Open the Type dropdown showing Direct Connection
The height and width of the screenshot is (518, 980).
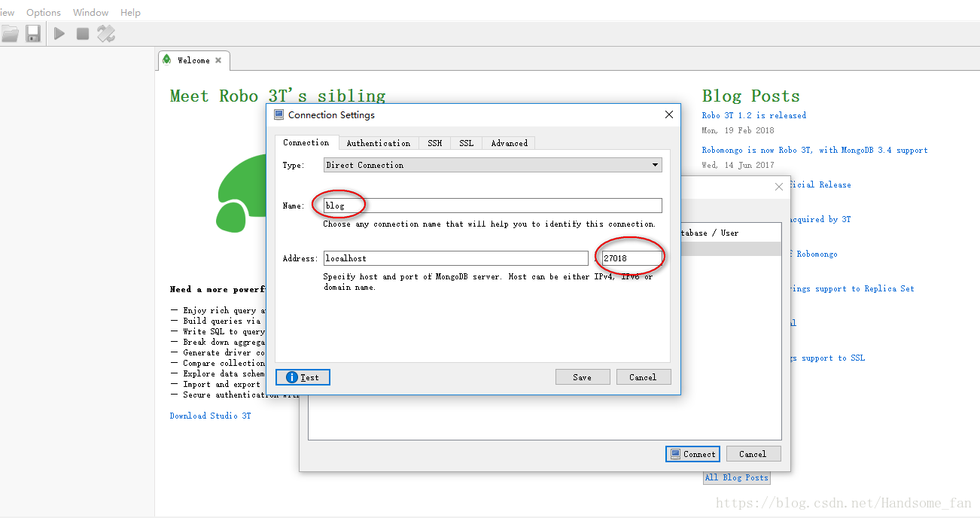pos(493,165)
